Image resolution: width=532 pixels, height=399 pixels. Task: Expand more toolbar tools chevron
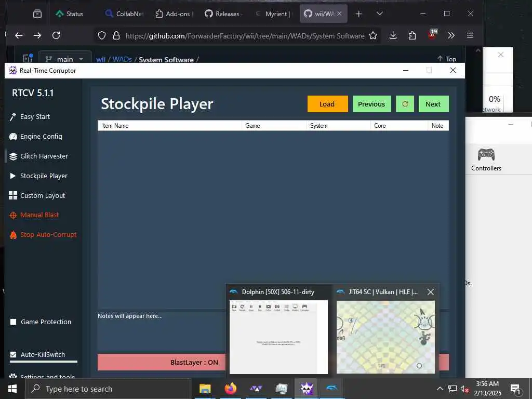point(451,35)
